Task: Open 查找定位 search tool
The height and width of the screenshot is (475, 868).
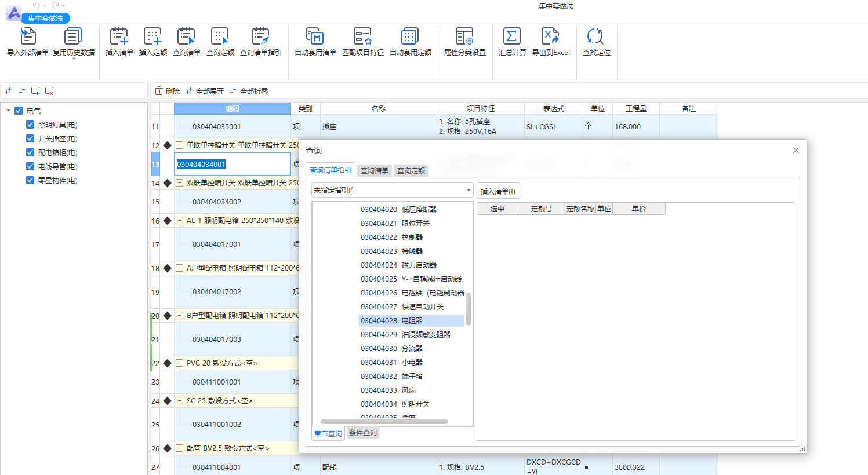Action: [597, 42]
